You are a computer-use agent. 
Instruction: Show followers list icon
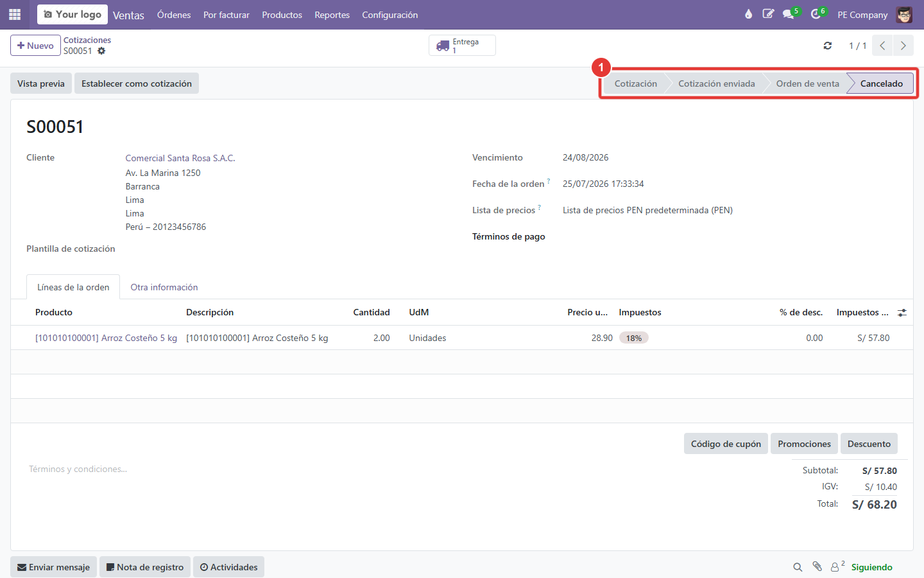coord(837,566)
